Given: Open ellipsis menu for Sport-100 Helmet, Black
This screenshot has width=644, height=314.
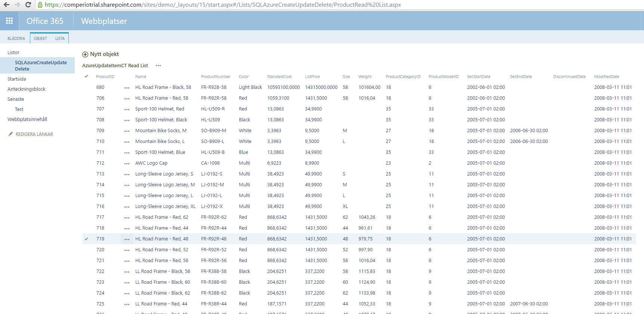Looking at the screenshot, I should point(127,120).
